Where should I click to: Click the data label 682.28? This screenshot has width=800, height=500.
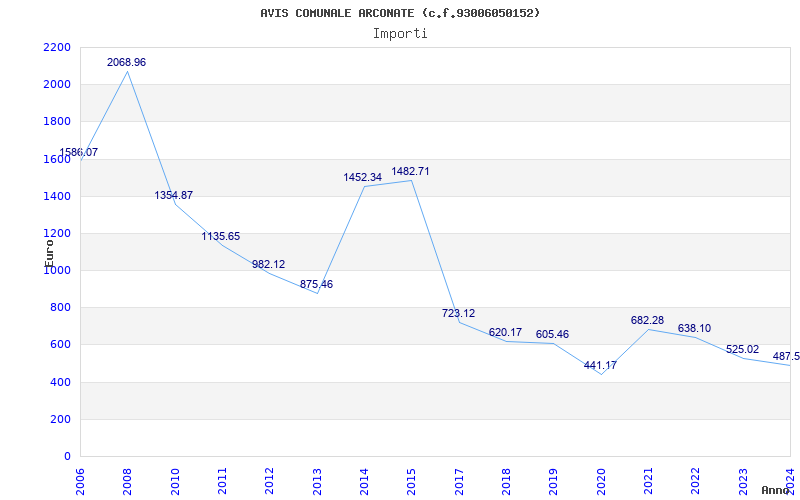coord(647,320)
